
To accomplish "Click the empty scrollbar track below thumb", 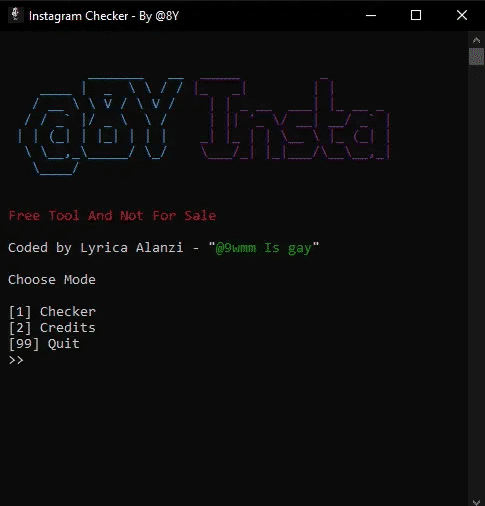I will 476,280.
